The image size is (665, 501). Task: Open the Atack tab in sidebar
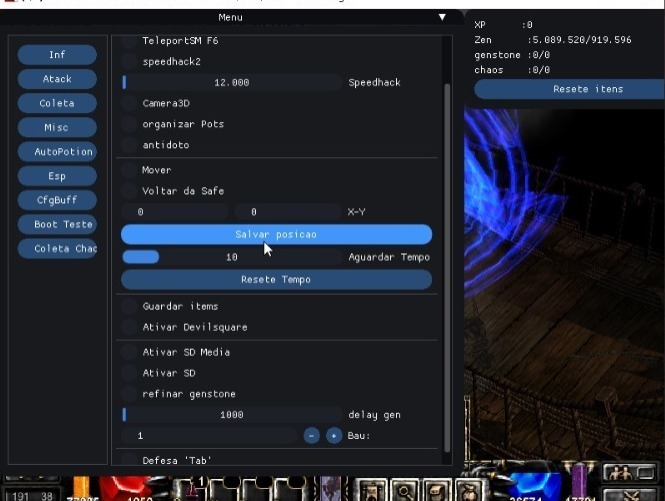coord(57,79)
